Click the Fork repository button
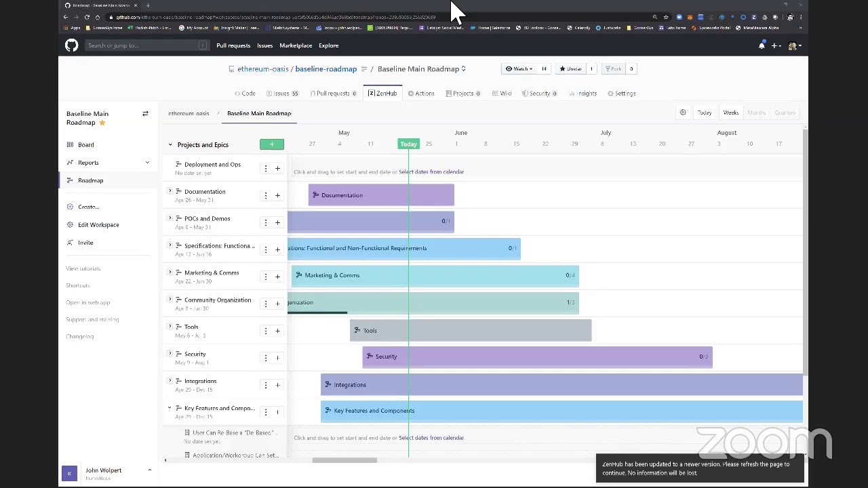 tap(613, 68)
